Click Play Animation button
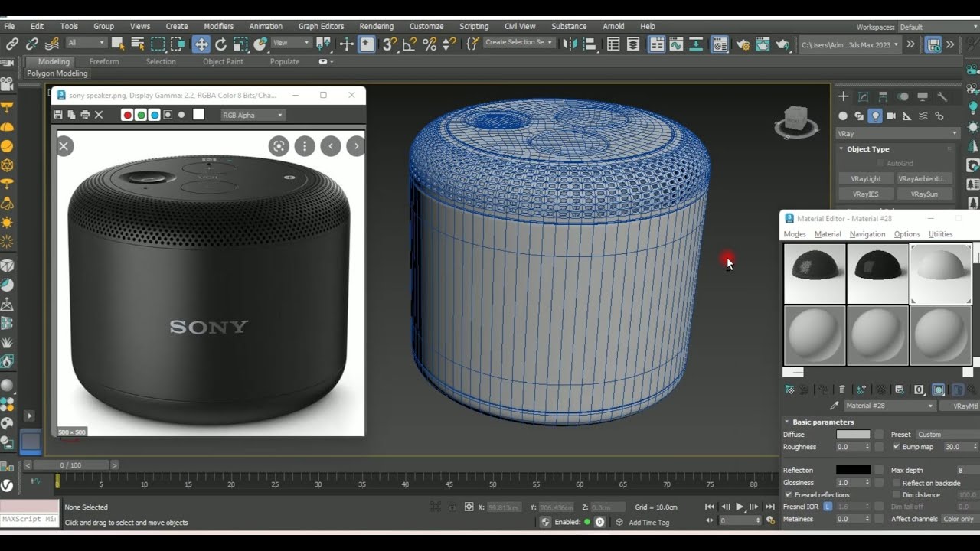Screen dimensions: 980x551 coord(740,507)
